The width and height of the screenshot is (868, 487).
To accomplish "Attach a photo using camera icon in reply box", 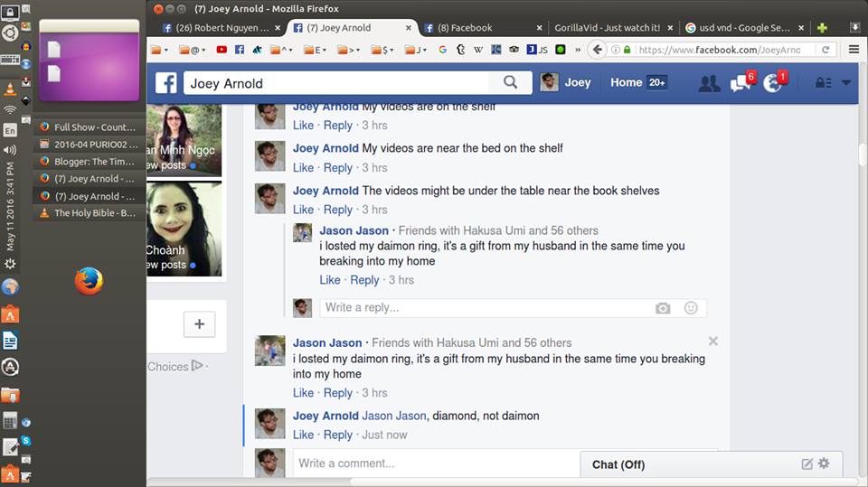I will point(663,308).
